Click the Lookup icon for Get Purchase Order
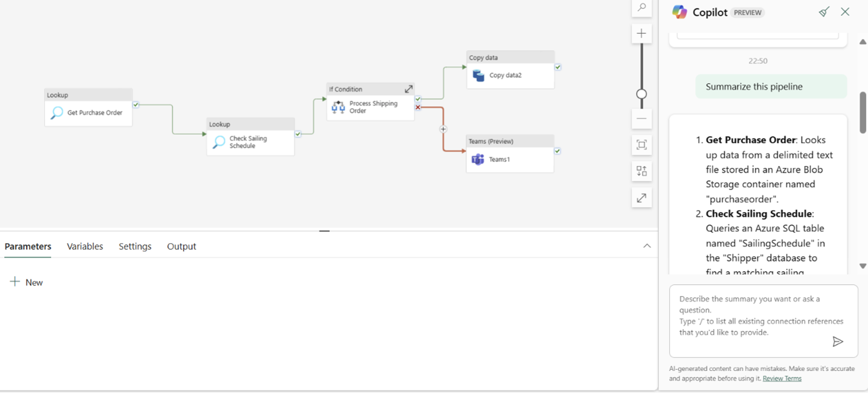 [55, 113]
